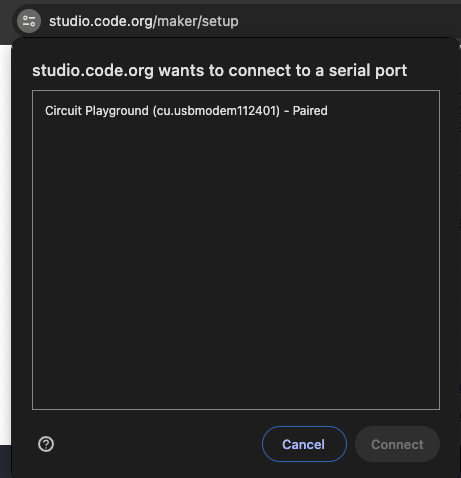
Task: Click the 'Circuit Playground' device name text
Action: [x=97, y=111]
